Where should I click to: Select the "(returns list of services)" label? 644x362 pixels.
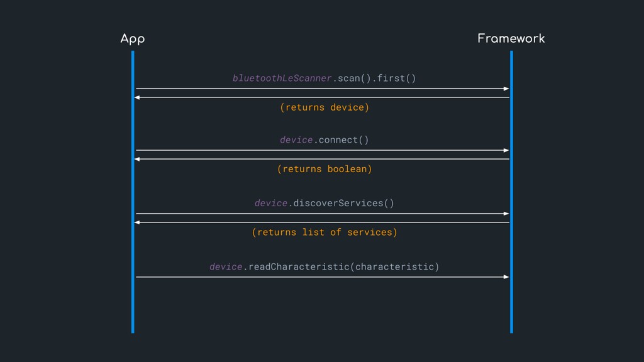click(x=324, y=233)
